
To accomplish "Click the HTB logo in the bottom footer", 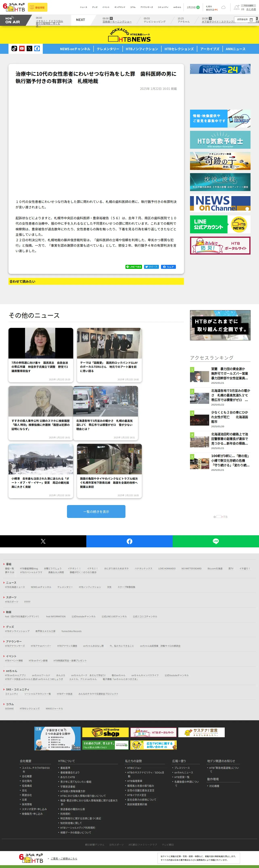I will [31, 858].
